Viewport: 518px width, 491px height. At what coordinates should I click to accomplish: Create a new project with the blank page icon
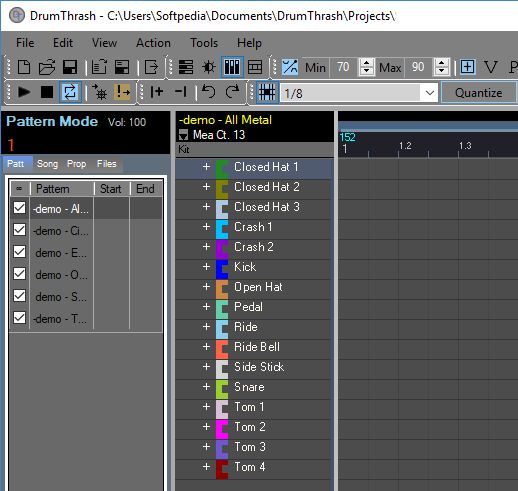24,67
